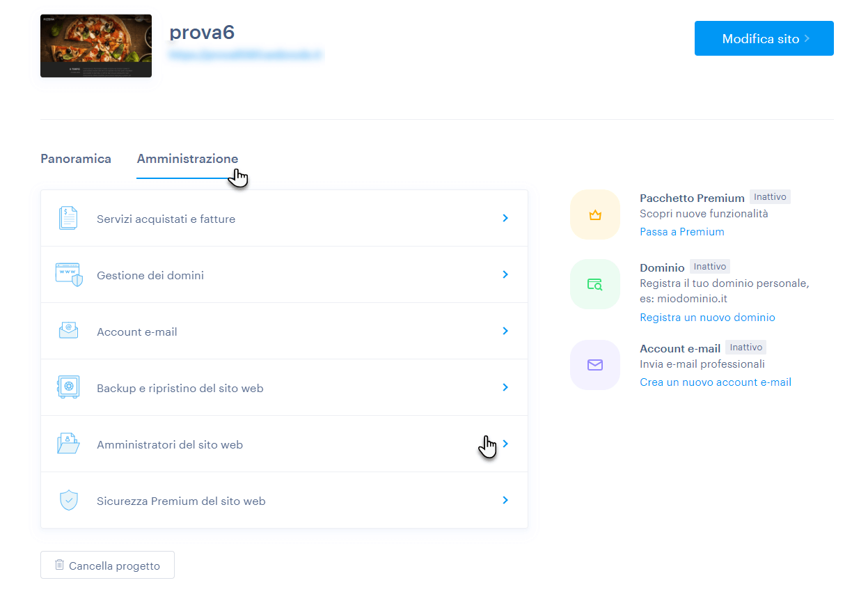
Task: Click the chevron in the Account e-mail row
Action: pyautogui.click(x=506, y=331)
